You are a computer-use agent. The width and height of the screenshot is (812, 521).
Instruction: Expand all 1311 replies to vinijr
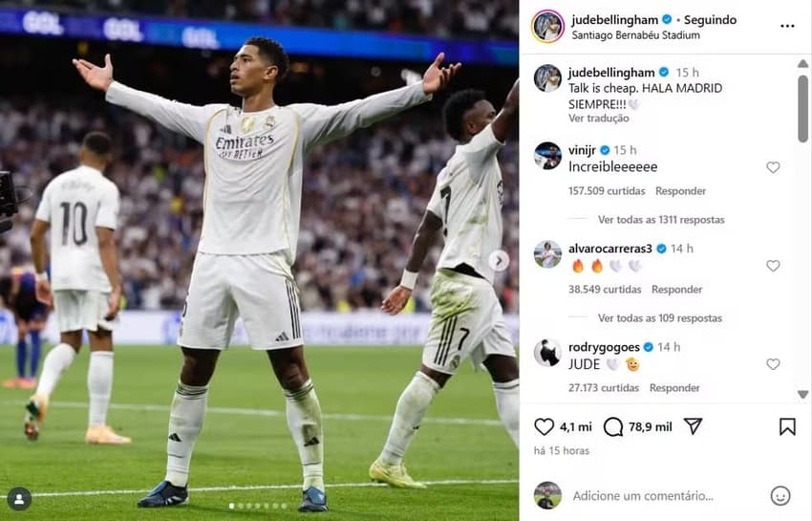[661, 220]
